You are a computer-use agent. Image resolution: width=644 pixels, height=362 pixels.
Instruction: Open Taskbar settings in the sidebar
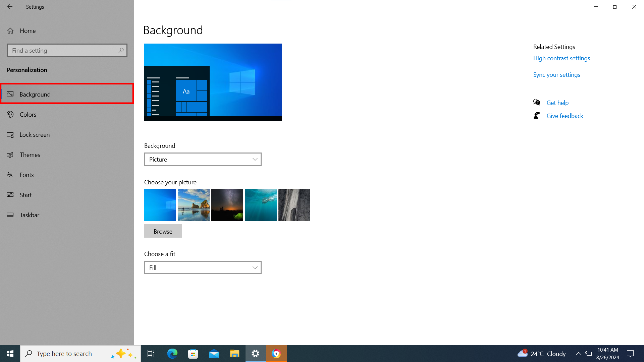tap(30, 215)
